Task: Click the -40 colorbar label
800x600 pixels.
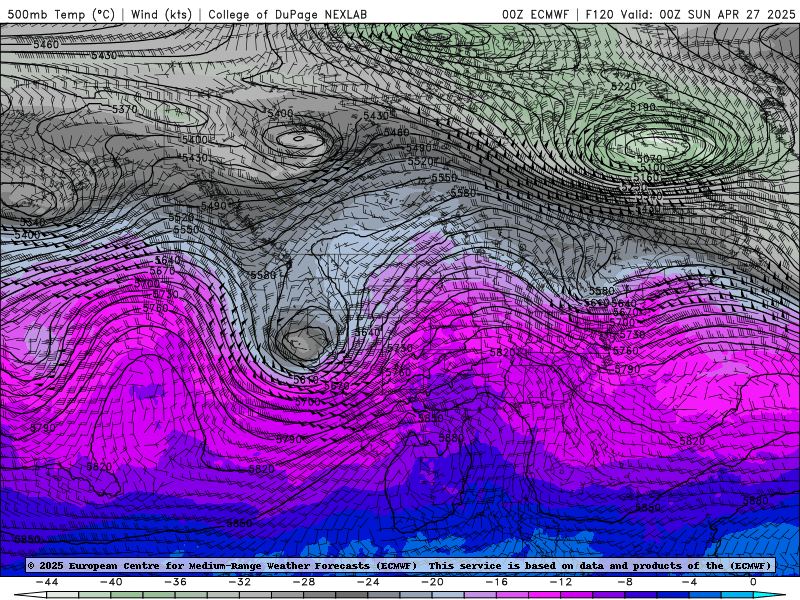Action: pos(111,582)
